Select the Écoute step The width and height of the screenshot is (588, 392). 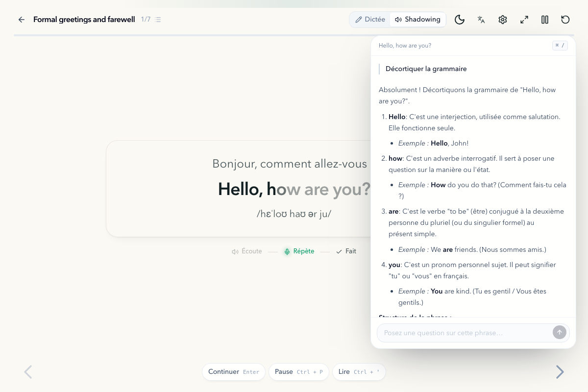(247, 251)
